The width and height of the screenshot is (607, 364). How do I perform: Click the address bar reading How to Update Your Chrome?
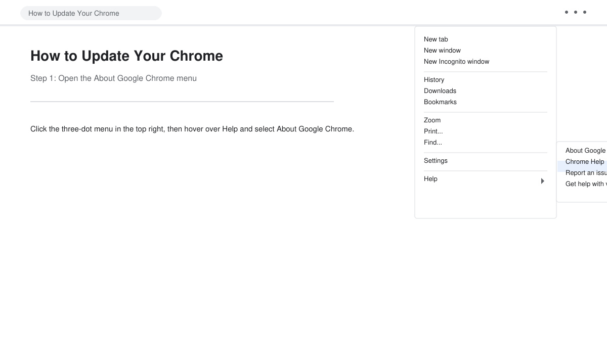point(91,13)
